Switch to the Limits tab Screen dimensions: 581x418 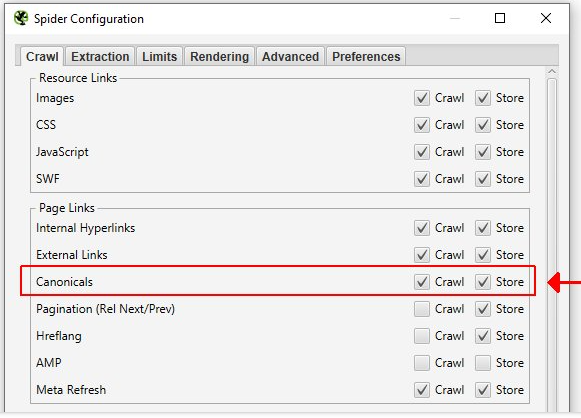point(159,57)
